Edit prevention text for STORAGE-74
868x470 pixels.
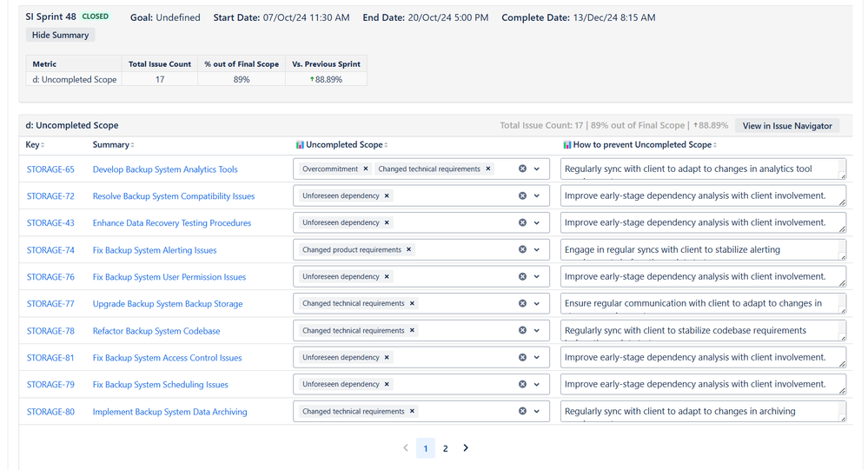pos(703,249)
